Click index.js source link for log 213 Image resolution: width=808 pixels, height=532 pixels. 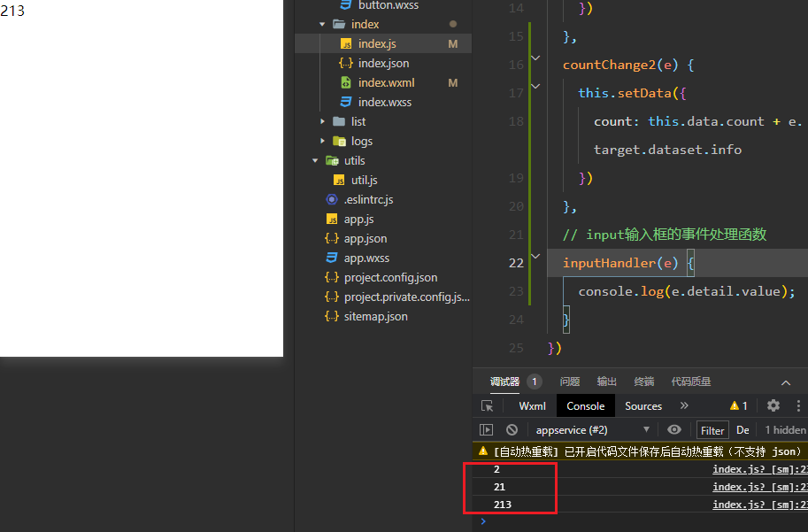pyautogui.click(x=759, y=505)
